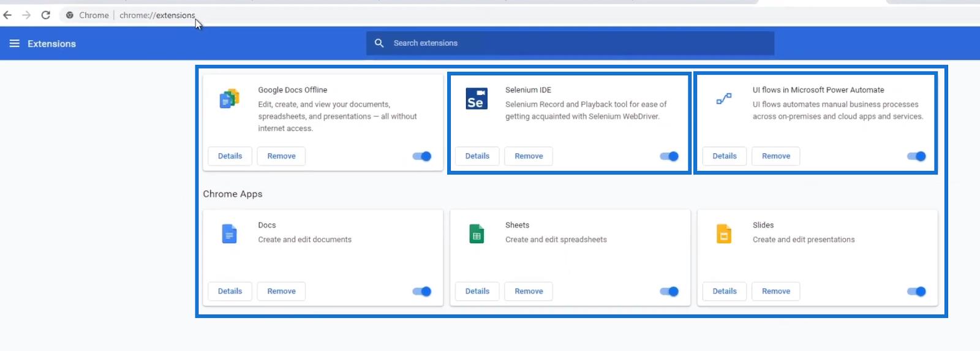Click 'Create and edit documents' text

[x=304, y=240]
